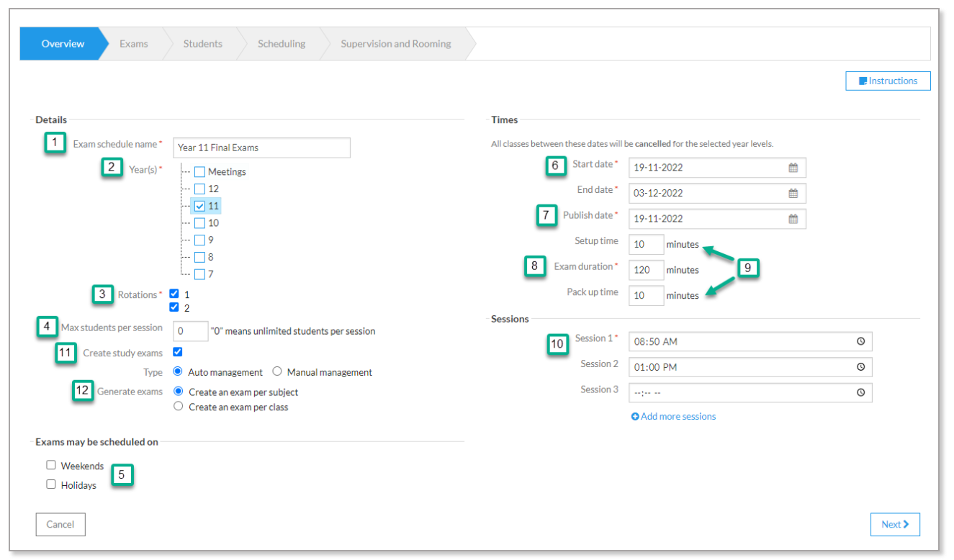Select Auto management type
954x560 pixels.
(x=178, y=372)
